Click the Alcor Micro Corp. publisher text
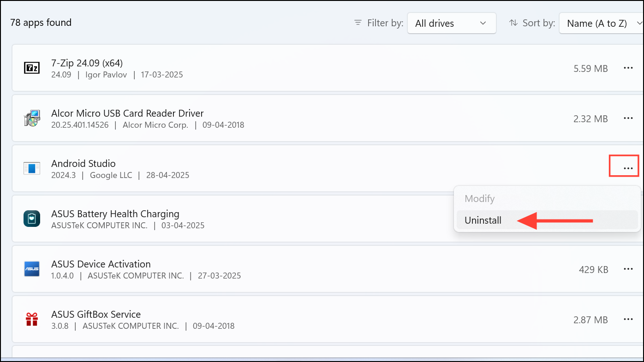The height and width of the screenshot is (362, 644). coord(155,125)
